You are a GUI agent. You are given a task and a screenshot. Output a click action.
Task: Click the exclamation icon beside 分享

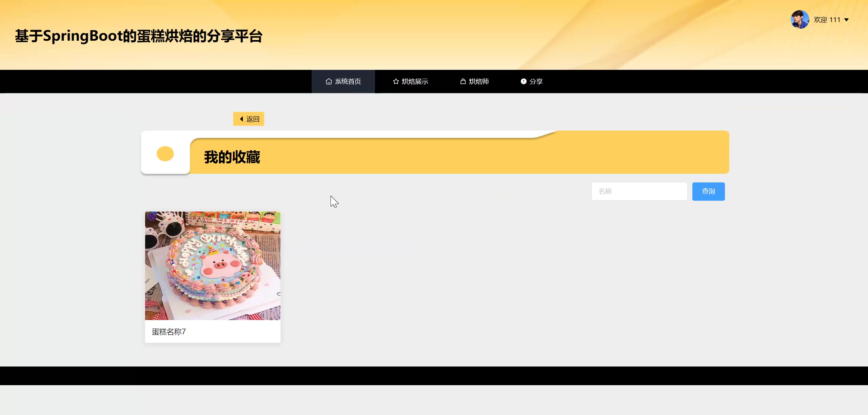coord(524,81)
